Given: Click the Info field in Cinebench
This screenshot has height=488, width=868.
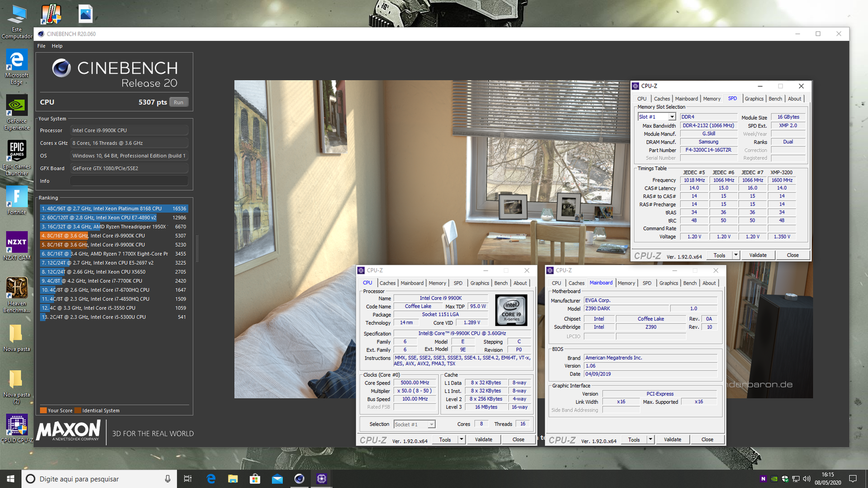Looking at the screenshot, I should pos(129,181).
